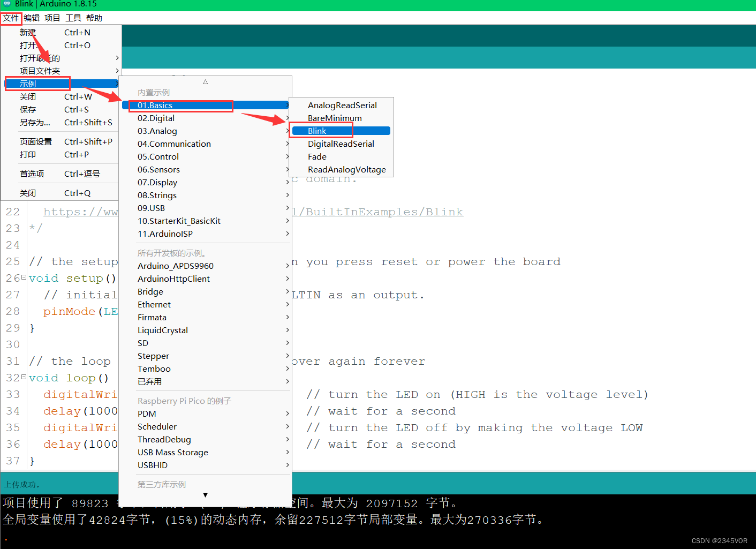Expand 02.Digital examples submenu
Screen dimensions: 756x549
[x=206, y=118]
